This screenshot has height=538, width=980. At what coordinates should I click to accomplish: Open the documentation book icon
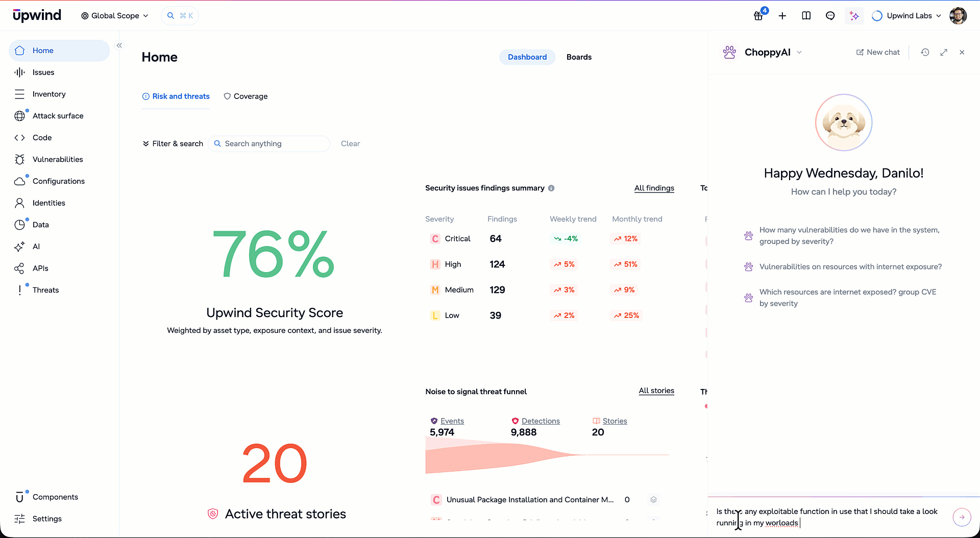coord(806,16)
